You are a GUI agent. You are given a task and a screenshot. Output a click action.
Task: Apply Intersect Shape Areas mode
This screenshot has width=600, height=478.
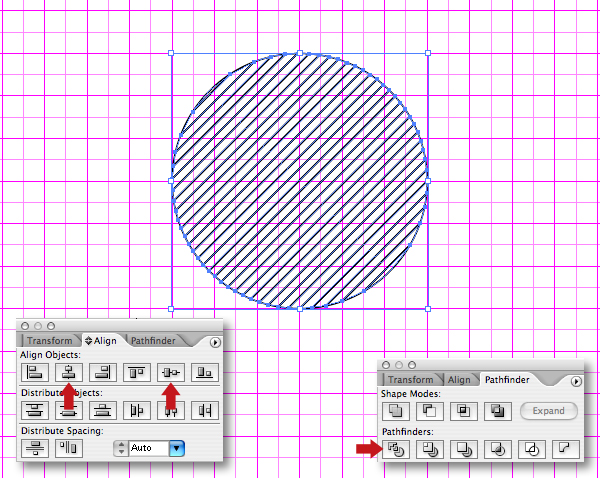coord(464,411)
